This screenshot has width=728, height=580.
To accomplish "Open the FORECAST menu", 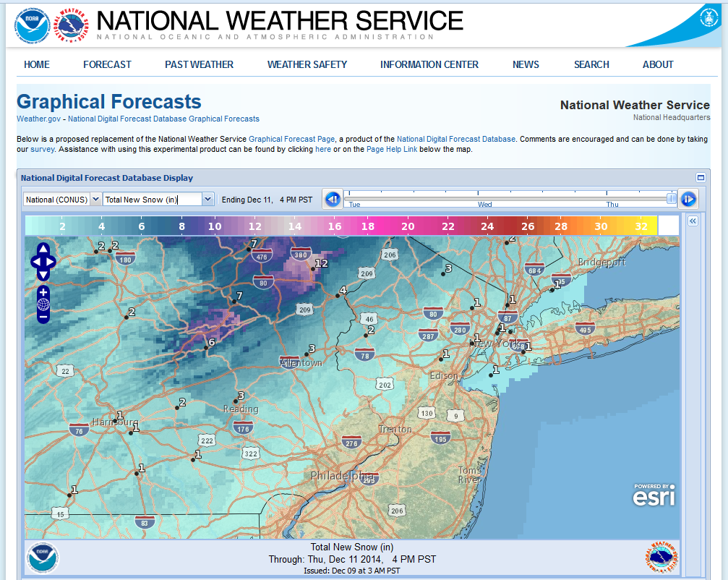I will [x=107, y=64].
